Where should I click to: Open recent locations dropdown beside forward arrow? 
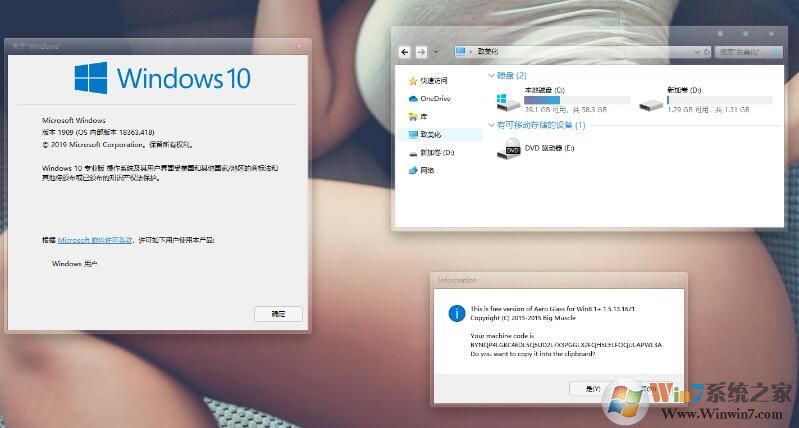point(436,52)
